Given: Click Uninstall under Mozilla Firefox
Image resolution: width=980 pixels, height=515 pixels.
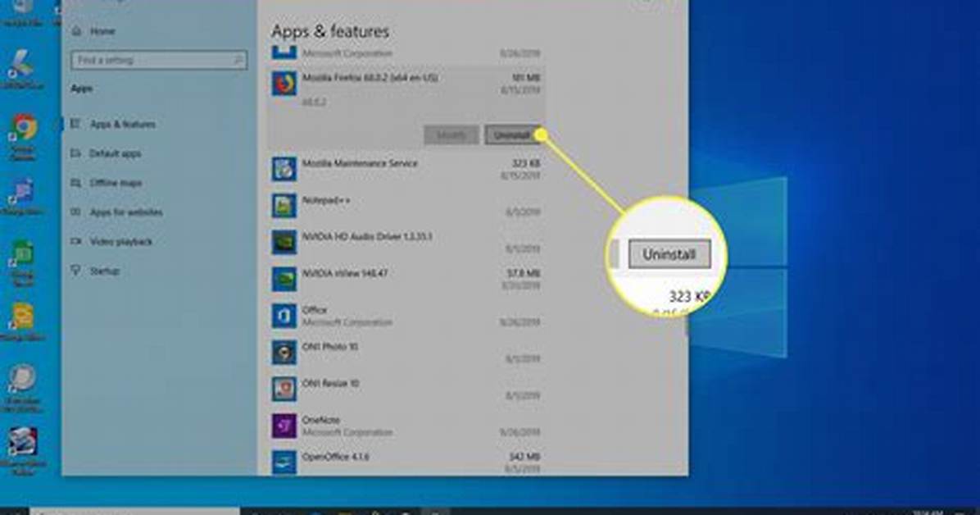Looking at the screenshot, I should point(512,135).
